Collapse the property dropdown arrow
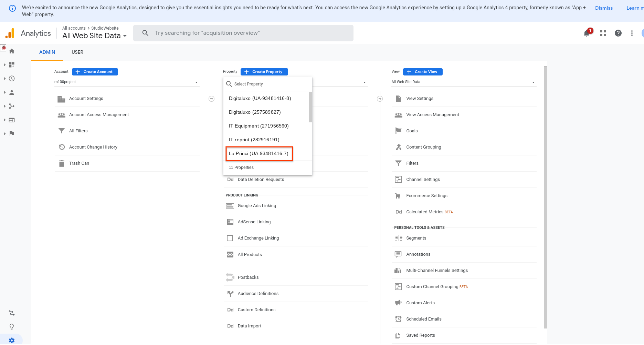 [365, 82]
